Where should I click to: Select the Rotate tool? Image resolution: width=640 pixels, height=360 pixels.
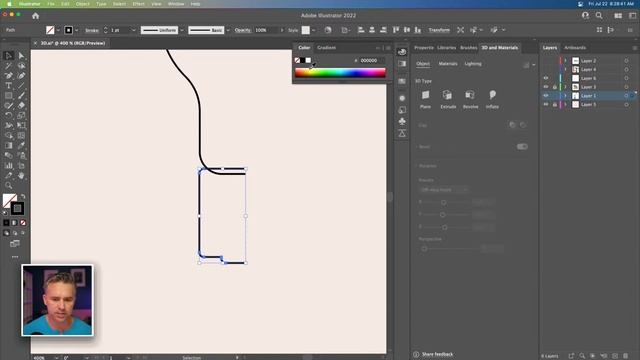tap(9, 116)
